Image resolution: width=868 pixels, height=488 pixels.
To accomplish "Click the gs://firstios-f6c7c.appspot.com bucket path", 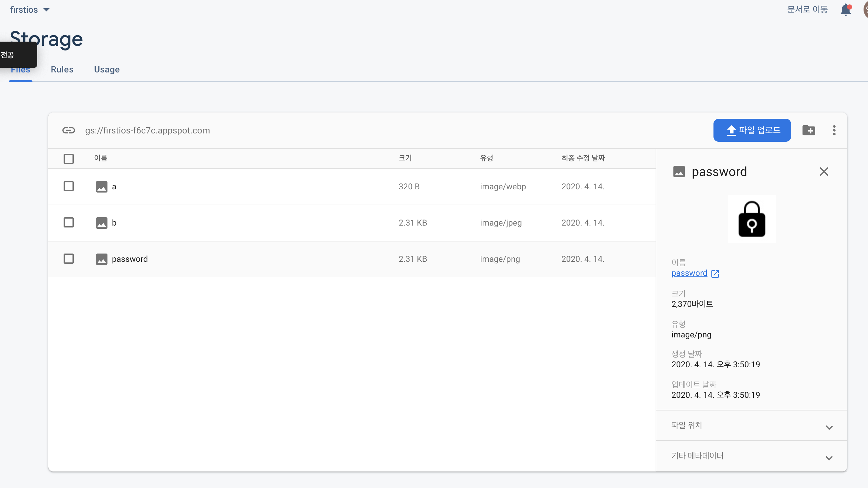I will (x=148, y=130).
